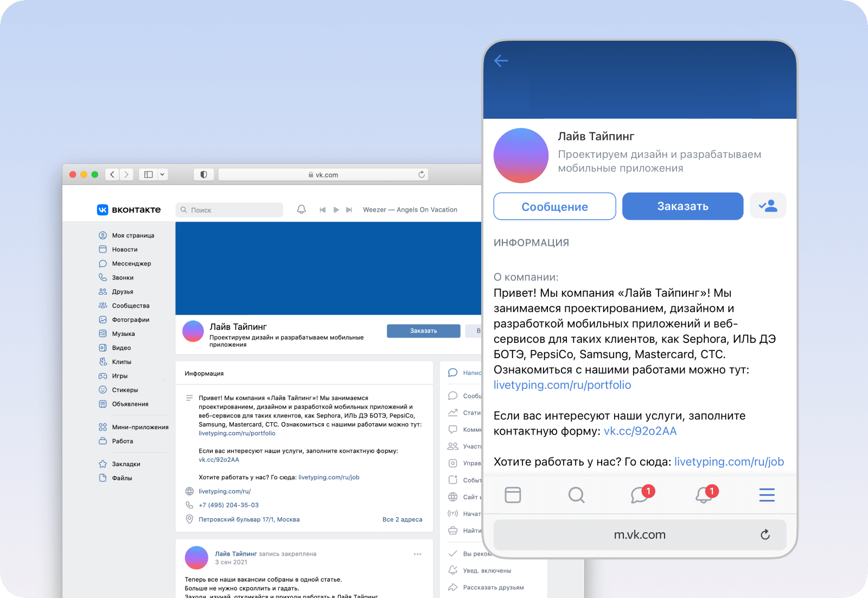The height and width of the screenshot is (598, 868).
Task: Click the Стикеры sidebar icon
Action: (x=103, y=390)
